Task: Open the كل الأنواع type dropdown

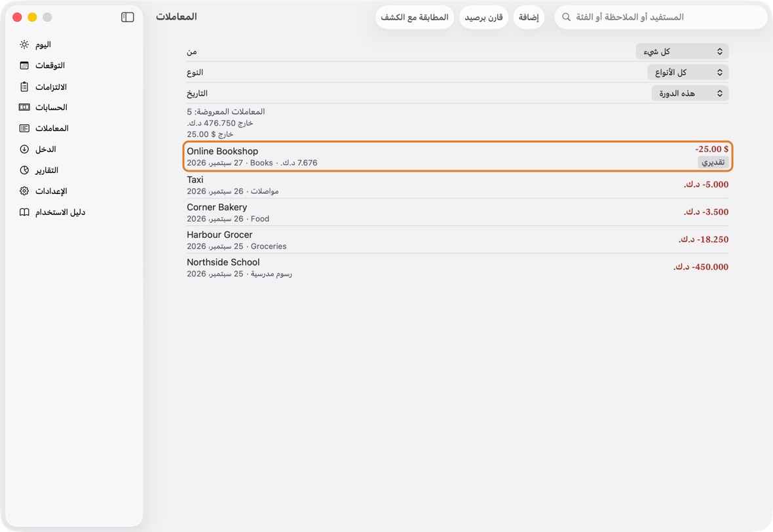Action: coord(688,73)
